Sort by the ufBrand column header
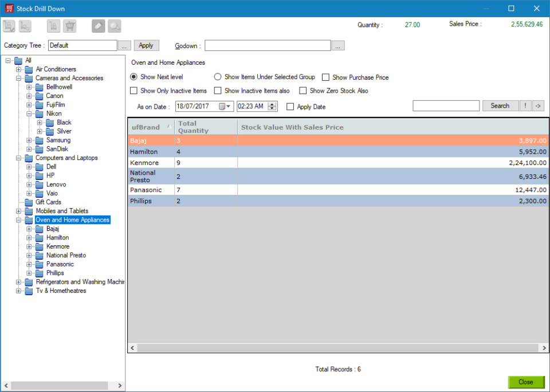This screenshot has width=550, height=392. pos(151,127)
